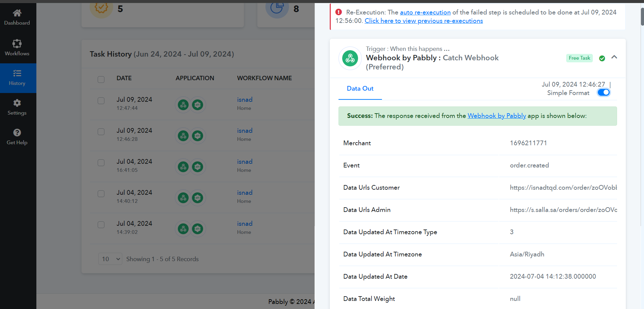Click the Webhook by Pabbly trigger icon
Screen dimensions: 644x309
pos(350,58)
